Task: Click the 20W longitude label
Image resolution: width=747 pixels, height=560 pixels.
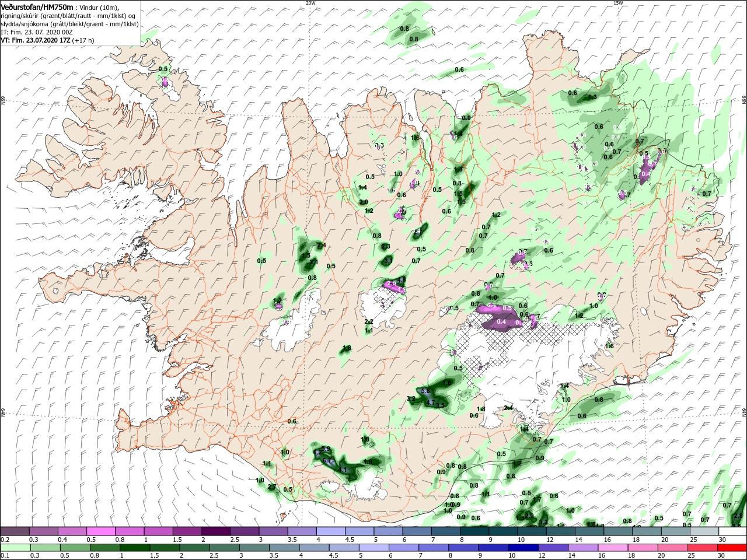Action: [x=310, y=3]
